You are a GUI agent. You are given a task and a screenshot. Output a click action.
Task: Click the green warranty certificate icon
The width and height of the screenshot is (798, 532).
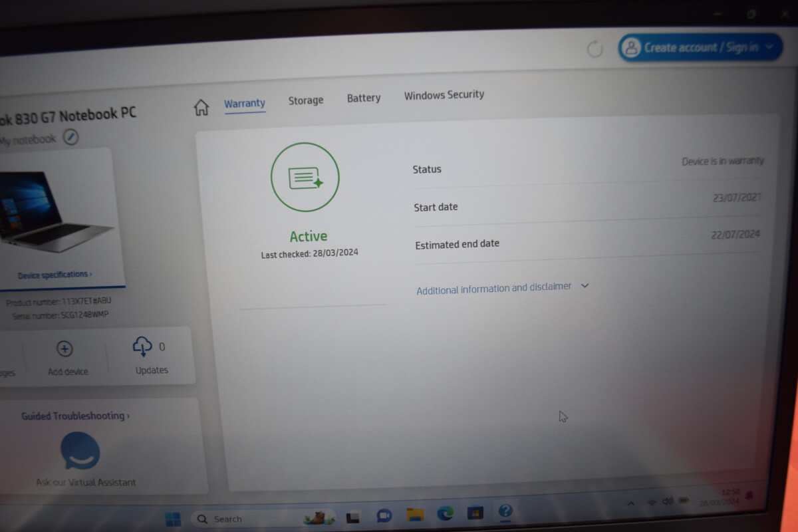click(x=305, y=177)
